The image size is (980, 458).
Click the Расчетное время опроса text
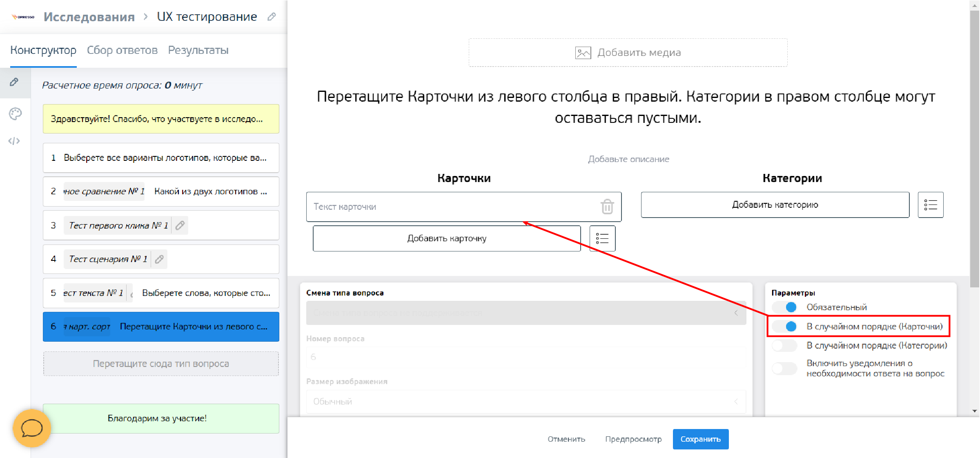tap(122, 85)
